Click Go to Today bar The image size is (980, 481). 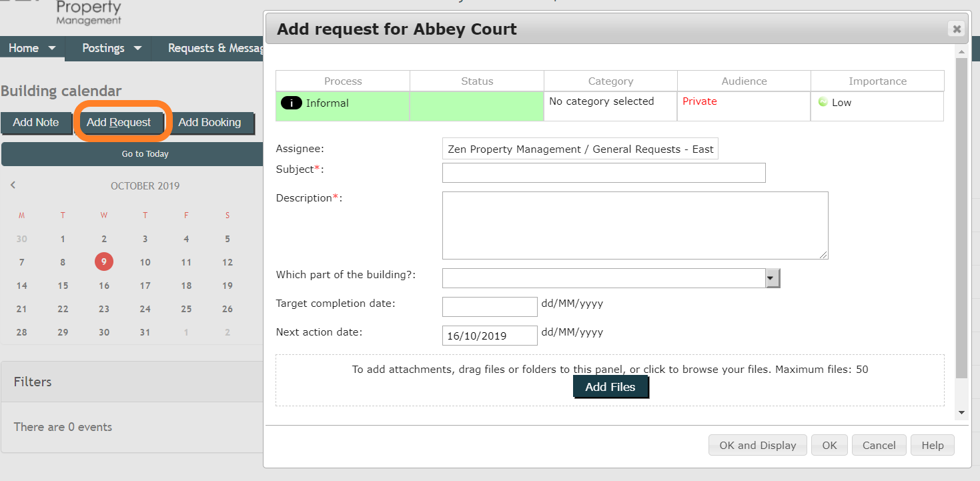click(145, 154)
